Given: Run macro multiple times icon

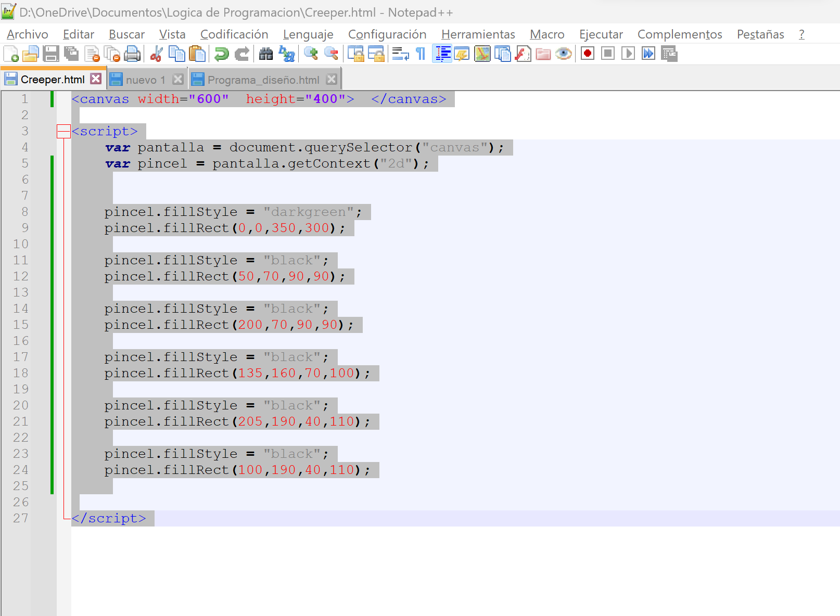Looking at the screenshot, I should tap(648, 54).
